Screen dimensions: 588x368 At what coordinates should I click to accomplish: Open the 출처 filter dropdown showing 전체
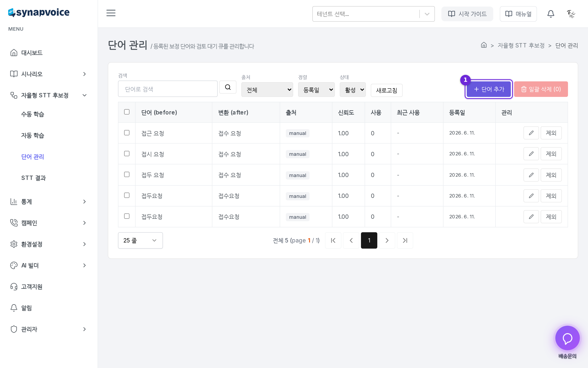tap(267, 90)
